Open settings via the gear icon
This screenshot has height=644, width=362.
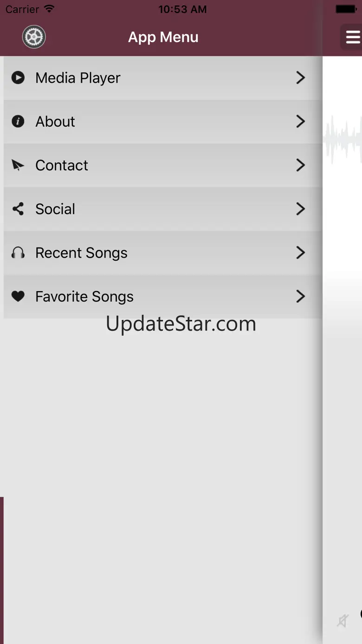[34, 37]
